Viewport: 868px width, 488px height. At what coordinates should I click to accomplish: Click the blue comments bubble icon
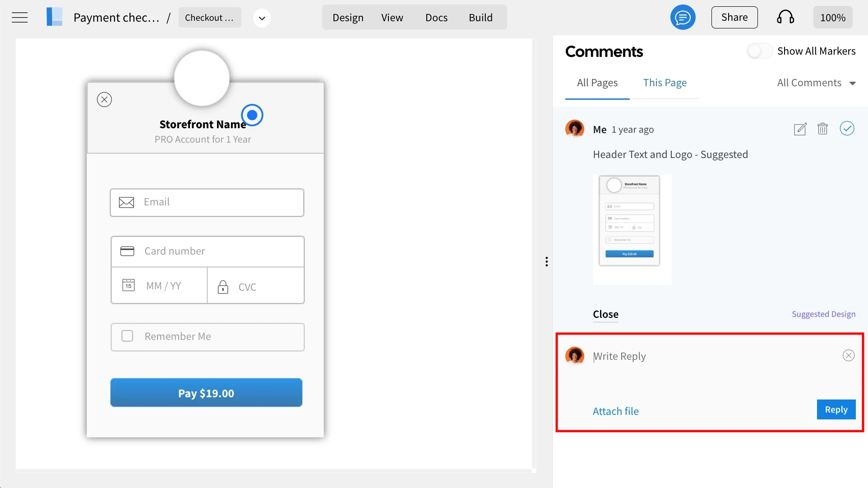pyautogui.click(x=683, y=18)
